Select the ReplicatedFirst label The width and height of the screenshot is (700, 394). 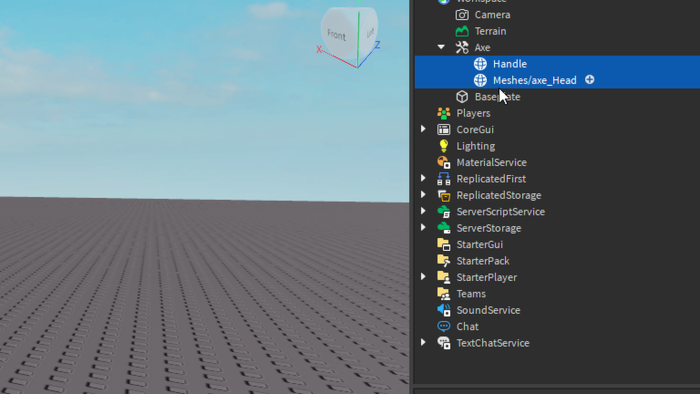click(x=491, y=179)
